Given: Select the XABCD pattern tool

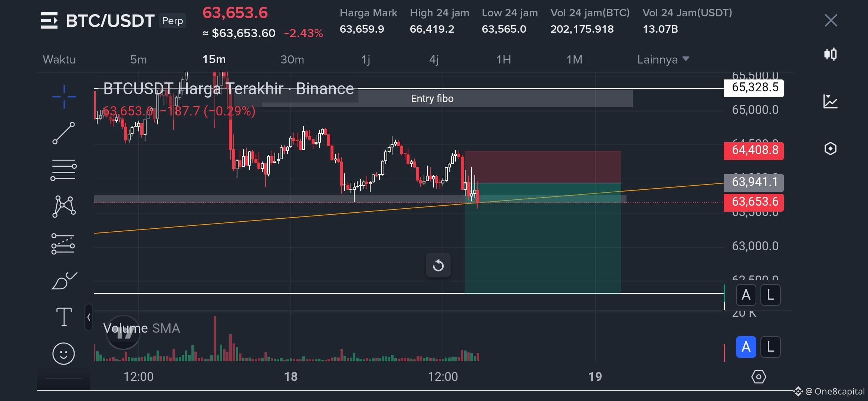Looking at the screenshot, I should pyautogui.click(x=64, y=206).
